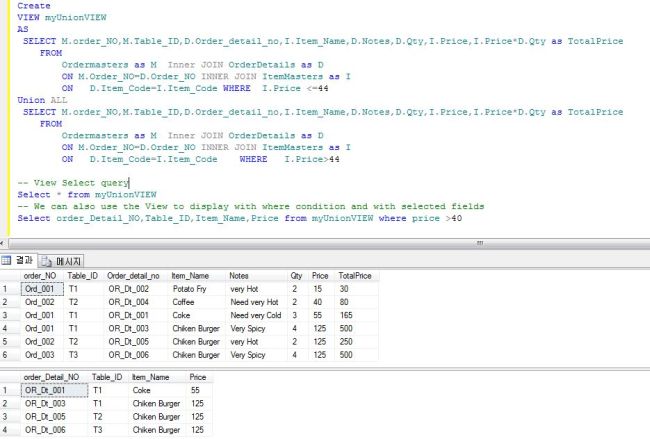Click the OR_Dt_002 cell
Screen dimensions: 650x439
coord(136,289)
